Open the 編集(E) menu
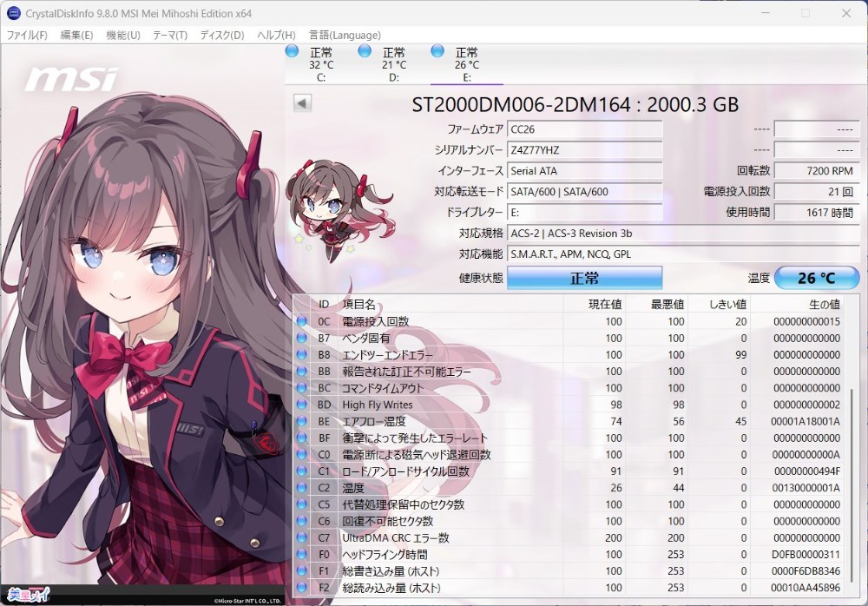868x606 pixels. [x=76, y=35]
